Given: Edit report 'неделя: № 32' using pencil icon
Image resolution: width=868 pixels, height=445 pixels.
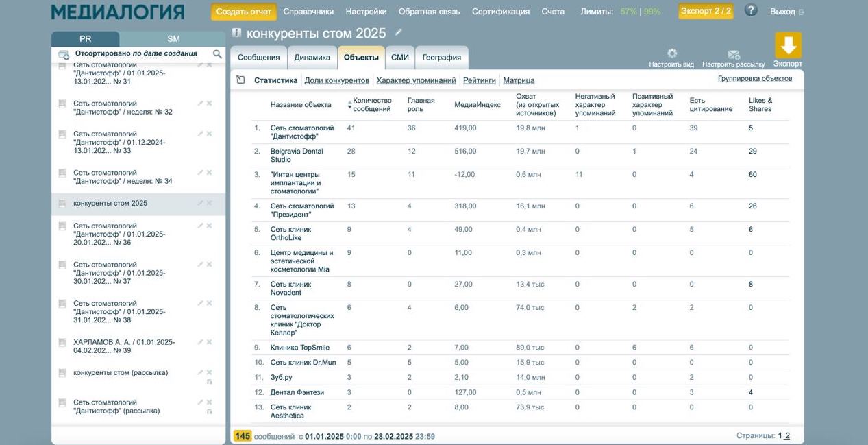Looking at the screenshot, I should click(200, 104).
